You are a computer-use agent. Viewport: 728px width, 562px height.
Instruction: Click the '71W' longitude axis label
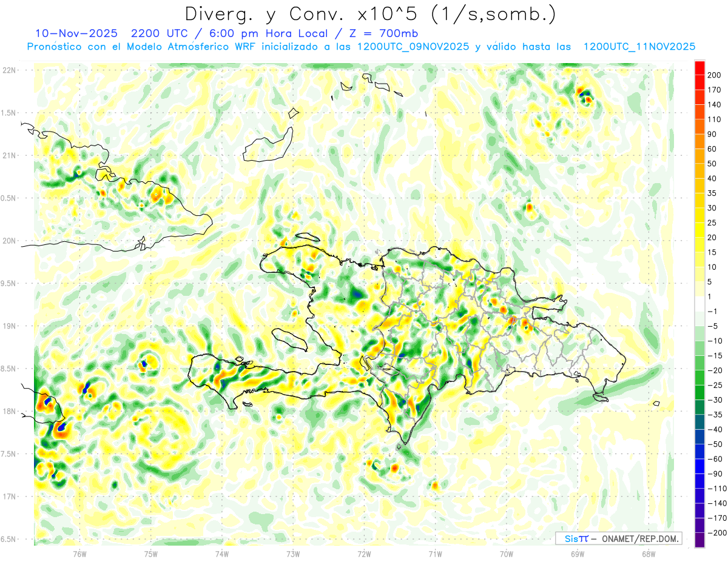(435, 554)
